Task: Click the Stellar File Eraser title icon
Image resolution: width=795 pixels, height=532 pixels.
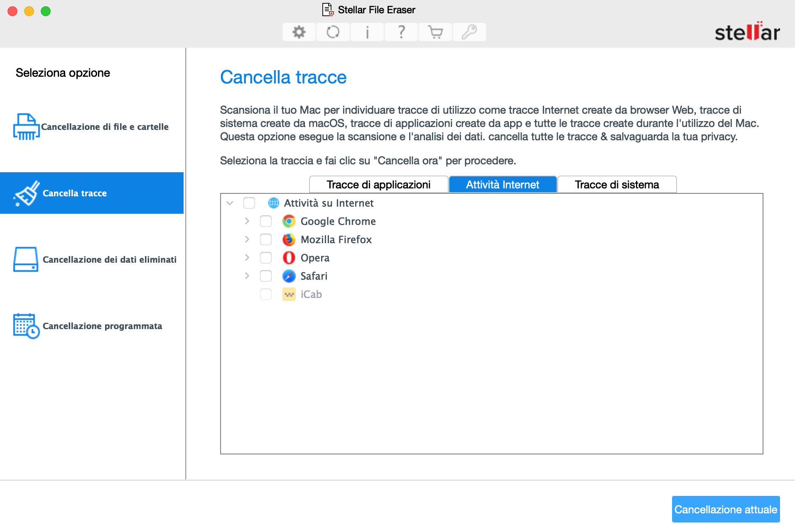Action: pyautogui.click(x=328, y=10)
